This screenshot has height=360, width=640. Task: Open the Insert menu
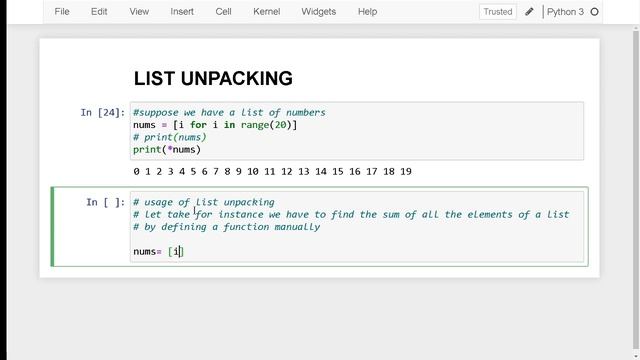pyautogui.click(x=182, y=11)
